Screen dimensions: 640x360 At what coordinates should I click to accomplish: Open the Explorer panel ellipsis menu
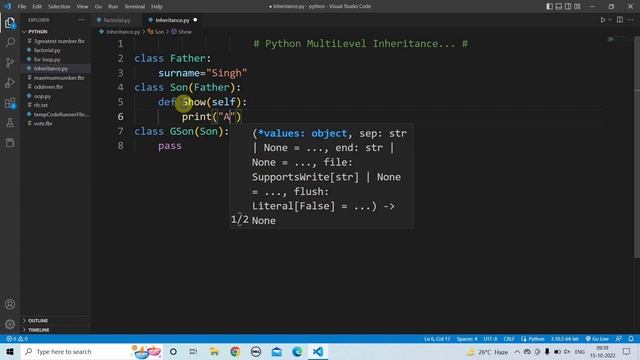[x=81, y=20]
